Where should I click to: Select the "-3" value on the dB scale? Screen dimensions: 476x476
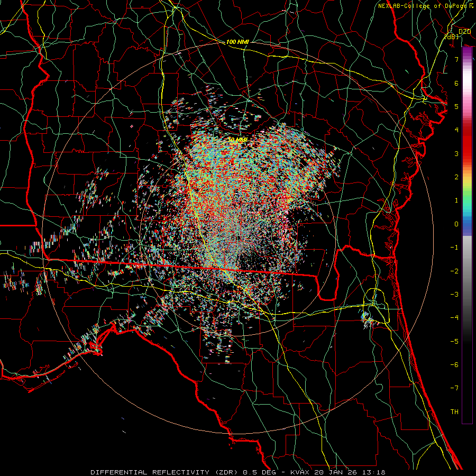454,295
